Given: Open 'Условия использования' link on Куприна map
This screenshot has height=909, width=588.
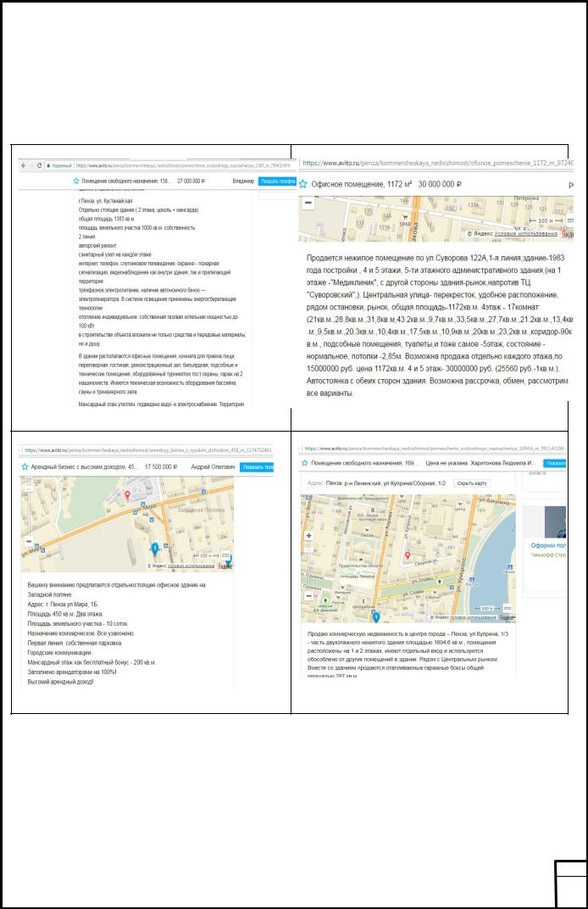Looking at the screenshot, I should click(474, 618).
